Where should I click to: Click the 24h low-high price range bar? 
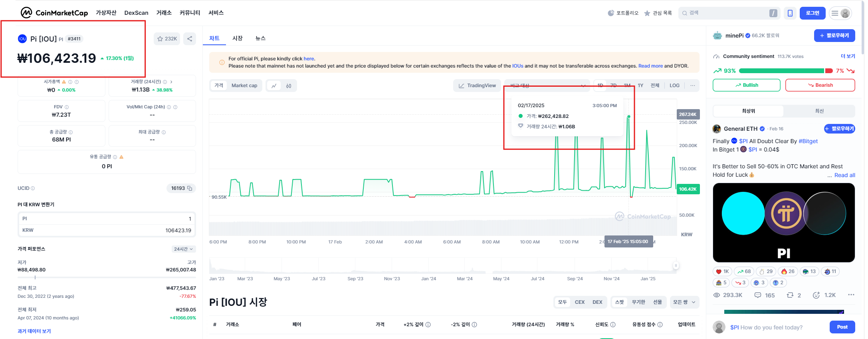pyautogui.click(x=107, y=277)
